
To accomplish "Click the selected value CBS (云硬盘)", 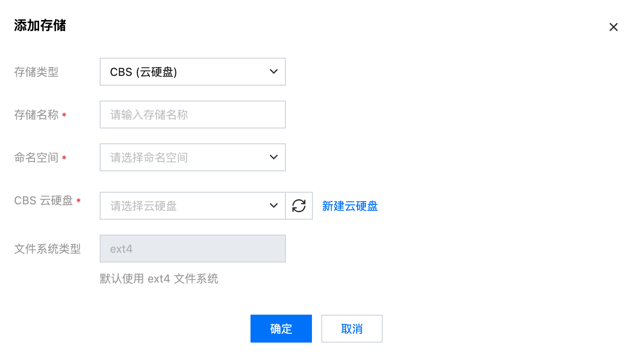I will point(143,72).
